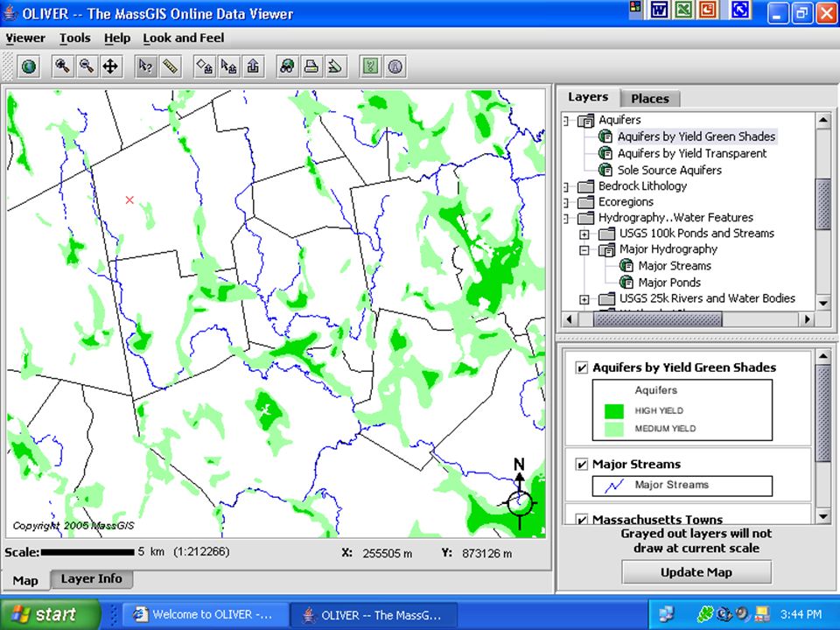Screen dimensions: 840x630
Task: Click the High Yield dark green swatch
Action: pyautogui.click(x=614, y=411)
